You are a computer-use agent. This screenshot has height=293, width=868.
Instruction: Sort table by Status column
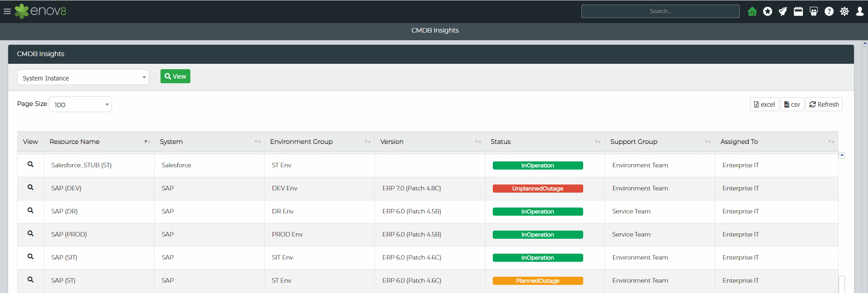tap(545, 142)
